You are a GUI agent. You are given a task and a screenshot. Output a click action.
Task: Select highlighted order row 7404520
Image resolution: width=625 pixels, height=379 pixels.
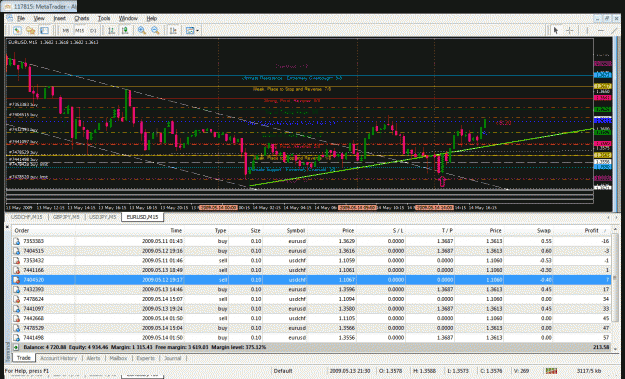pos(311,280)
